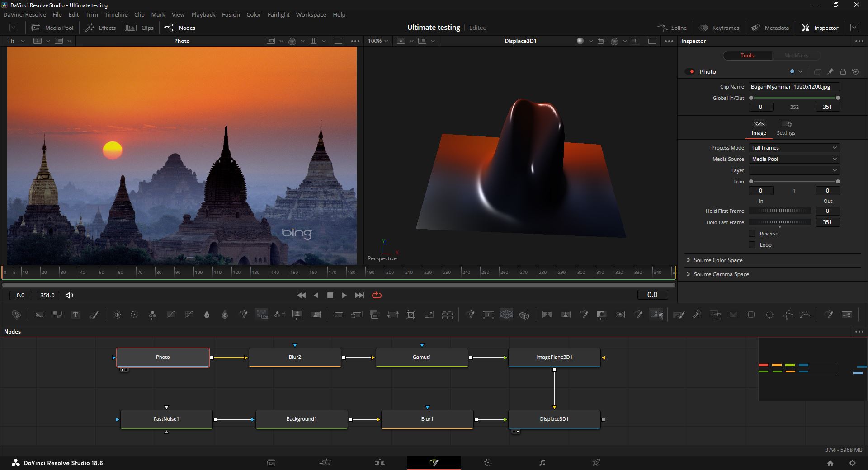
Task: Adjust the Hold First Frame slider
Action: click(780, 211)
